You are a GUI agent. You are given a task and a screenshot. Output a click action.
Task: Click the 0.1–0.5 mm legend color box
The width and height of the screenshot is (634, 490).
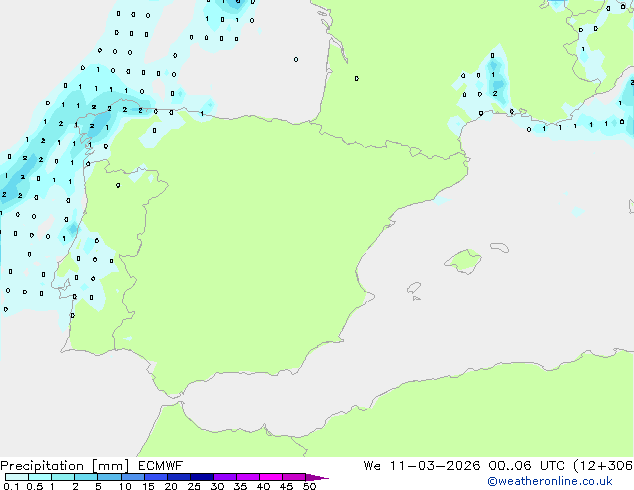tap(17, 477)
